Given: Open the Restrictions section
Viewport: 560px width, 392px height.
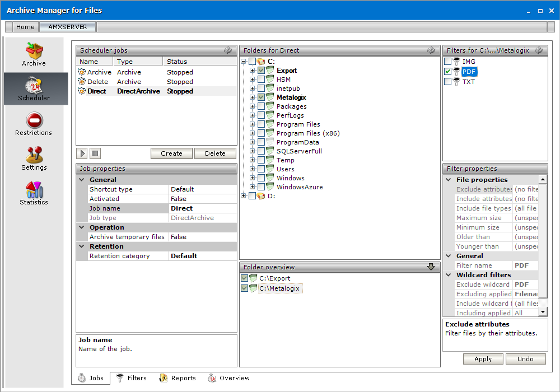Looking at the screenshot, I should 34,124.
